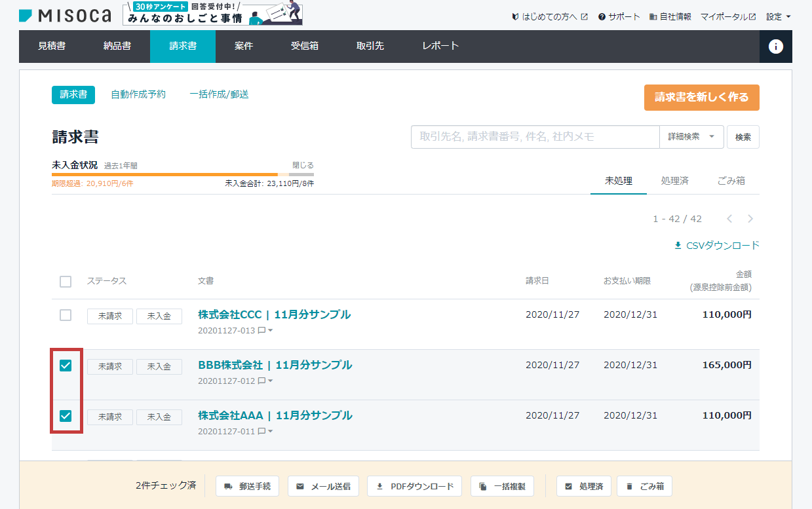Click the Misoca logo
This screenshot has width=812, height=509.
tap(65, 16)
